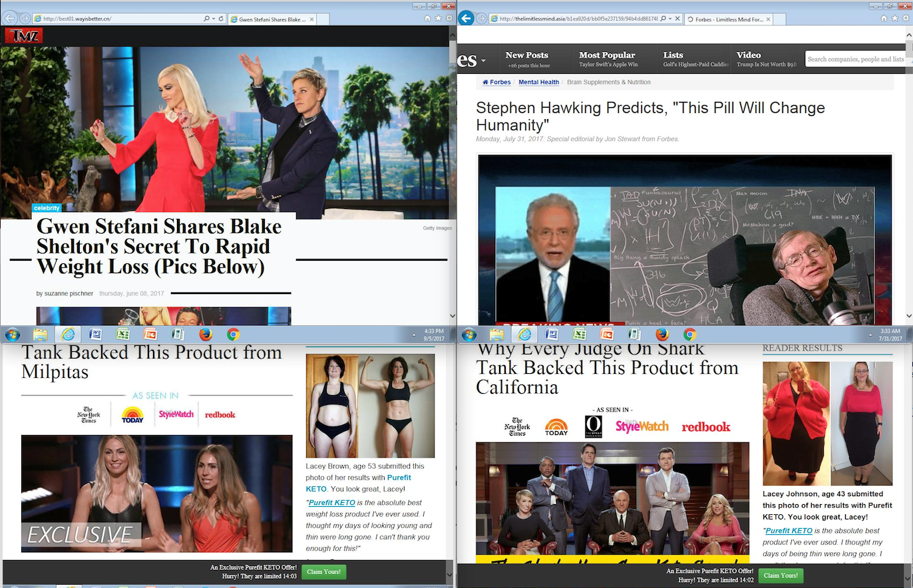Click Claim Yours! on the California page
Image resolution: width=913 pixels, height=588 pixels.
coord(781,575)
